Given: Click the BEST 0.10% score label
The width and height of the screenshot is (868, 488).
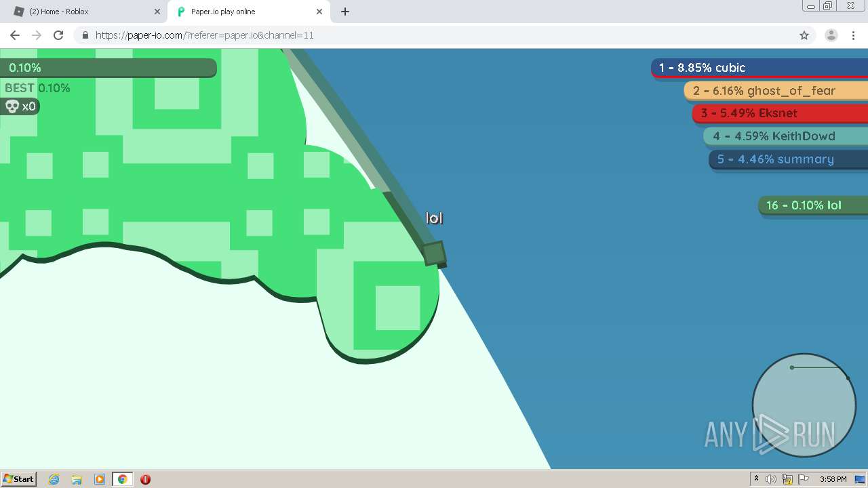Looking at the screenshot, I should click(x=37, y=88).
